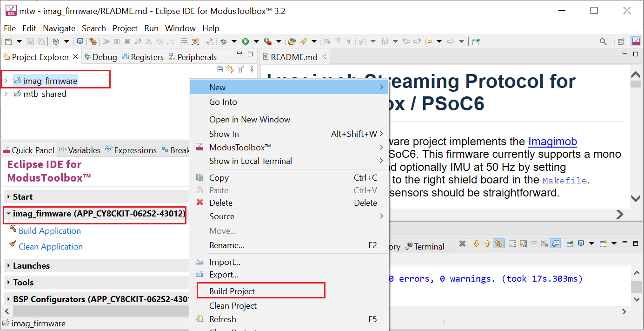Select Copy in the context menu
Viewport: 644px width, 331px height.
289,178
